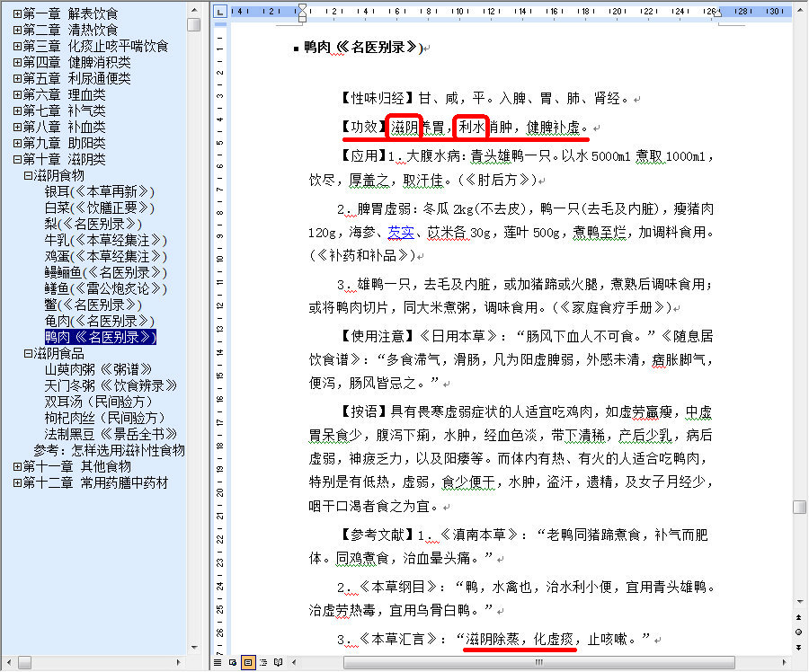Click the tab selector at ruler corner

(220, 11)
